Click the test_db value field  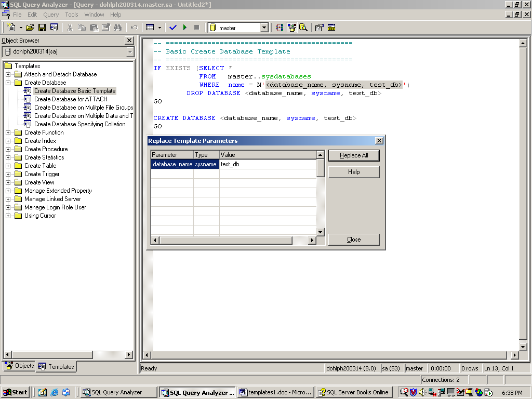click(268, 164)
